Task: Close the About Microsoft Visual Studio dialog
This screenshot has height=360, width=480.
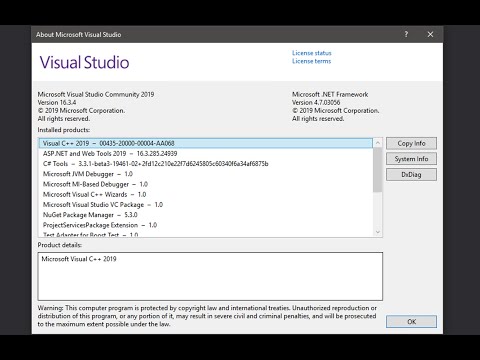Action: pyautogui.click(x=430, y=34)
